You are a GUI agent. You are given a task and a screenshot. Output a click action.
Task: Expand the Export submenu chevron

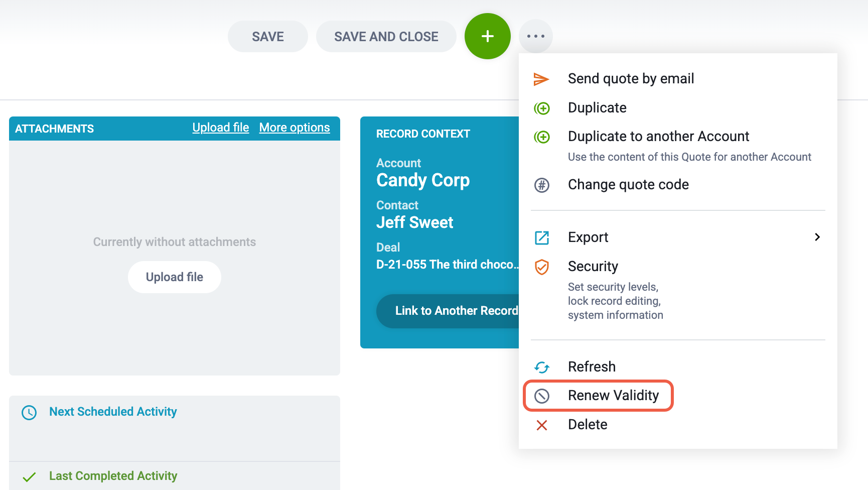[817, 237]
